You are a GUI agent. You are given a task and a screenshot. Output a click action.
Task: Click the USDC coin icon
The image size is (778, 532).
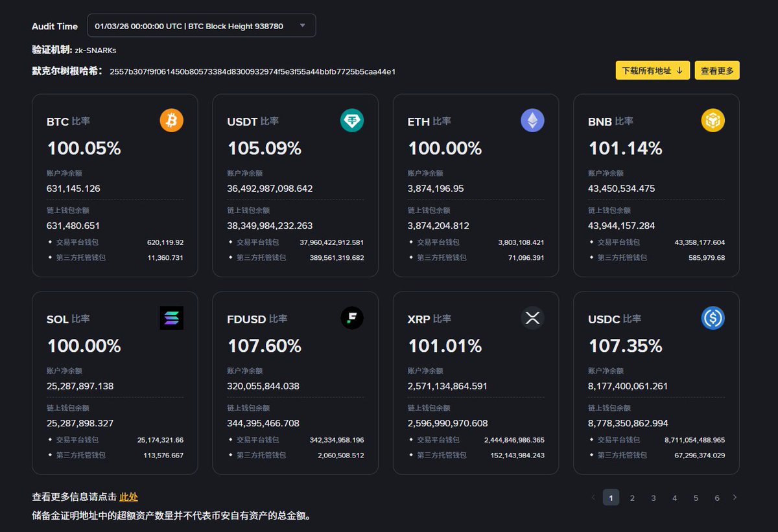pos(713,318)
